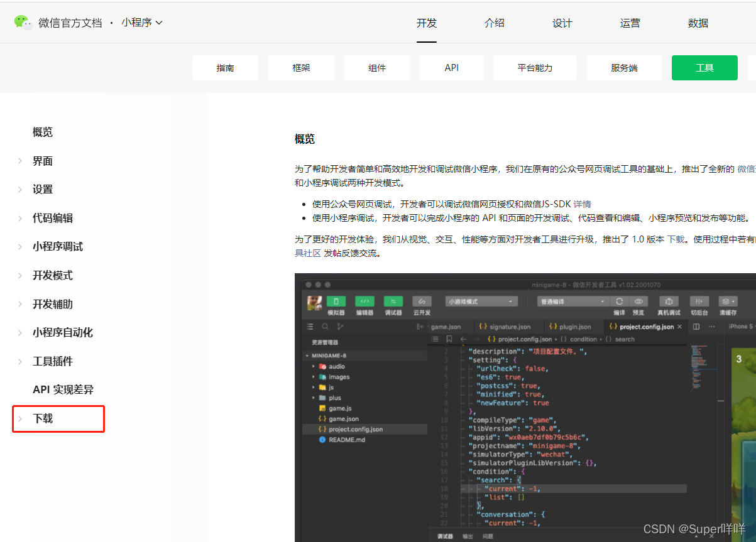The image size is (756, 542).
Task: Click the source control branch icon in the DevTools screenshot
Action: 341,327
